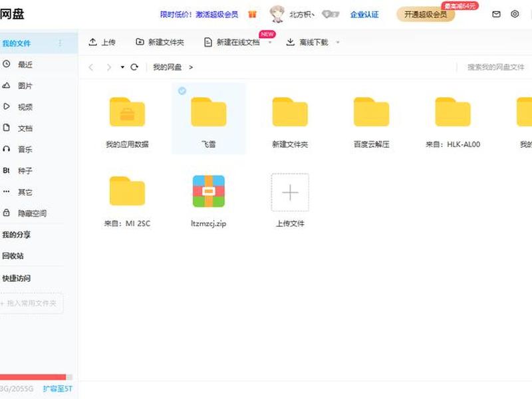Select 我的文件 in the sidebar
This screenshot has width=532, height=399.
click(x=39, y=43)
